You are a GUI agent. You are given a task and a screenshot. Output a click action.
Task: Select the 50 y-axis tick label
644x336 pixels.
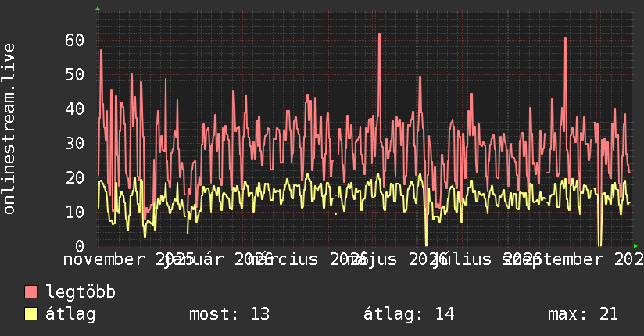tap(74, 75)
